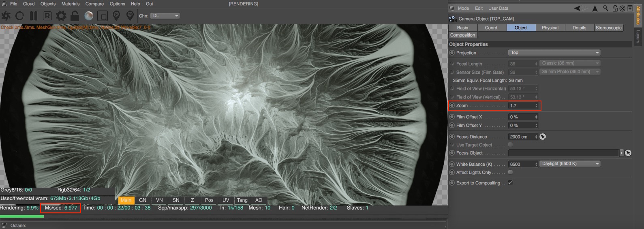The width and height of the screenshot is (644, 229).
Task: Toggle the Projection animation dot
Action: point(452,53)
